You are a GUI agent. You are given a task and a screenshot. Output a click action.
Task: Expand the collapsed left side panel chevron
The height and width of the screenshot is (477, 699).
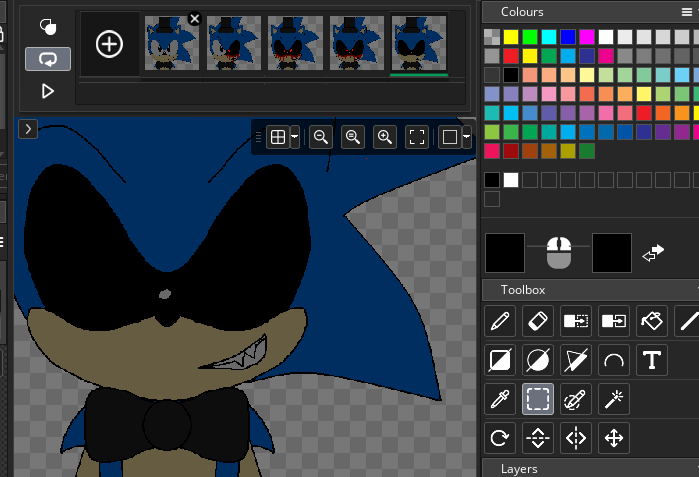coord(28,129)
